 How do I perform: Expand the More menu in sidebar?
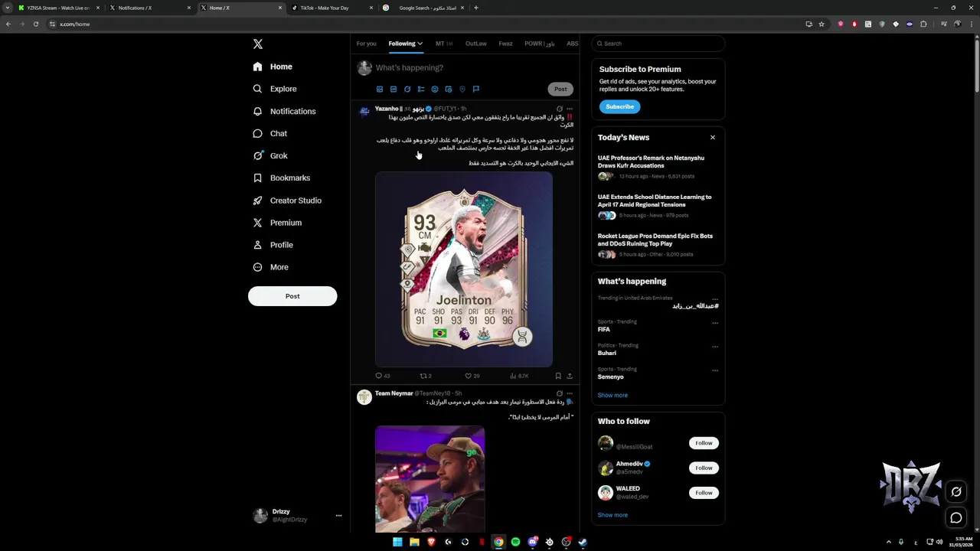[x=271, y=267]
